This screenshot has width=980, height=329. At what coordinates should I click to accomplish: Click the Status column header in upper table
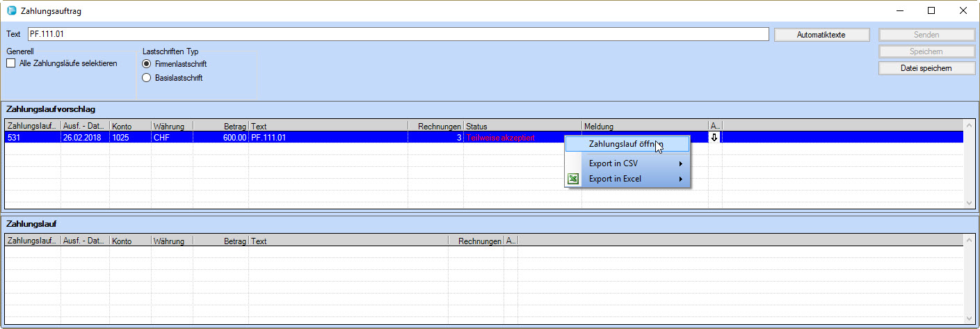pos(522,126)
